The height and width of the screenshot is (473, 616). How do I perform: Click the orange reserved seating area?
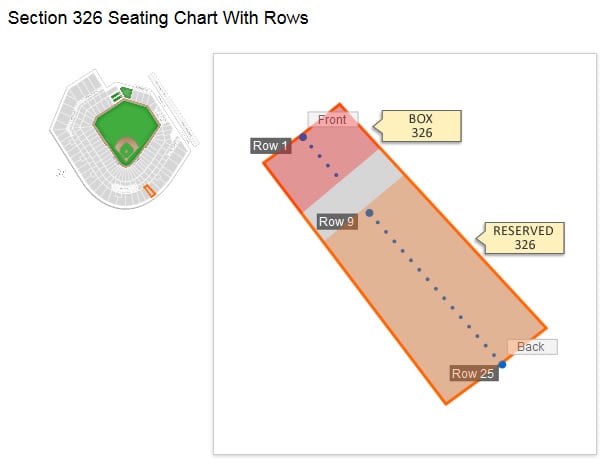point(436,291)
